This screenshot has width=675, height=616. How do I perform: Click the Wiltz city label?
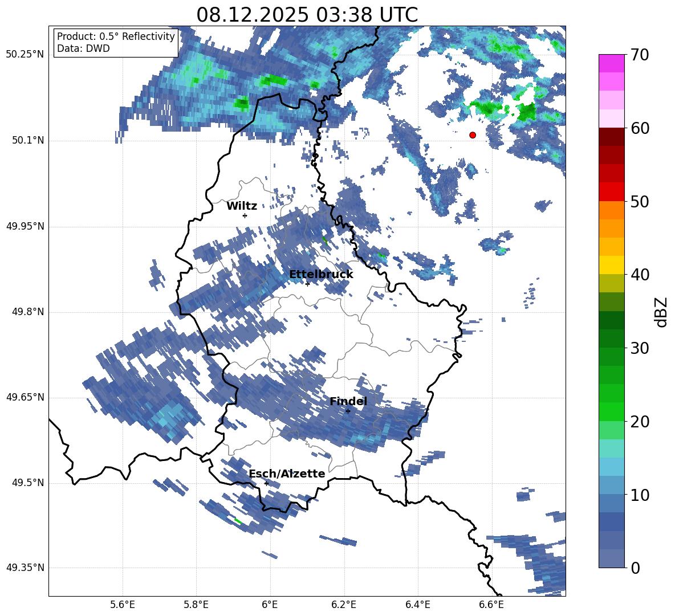coord(242,206)
